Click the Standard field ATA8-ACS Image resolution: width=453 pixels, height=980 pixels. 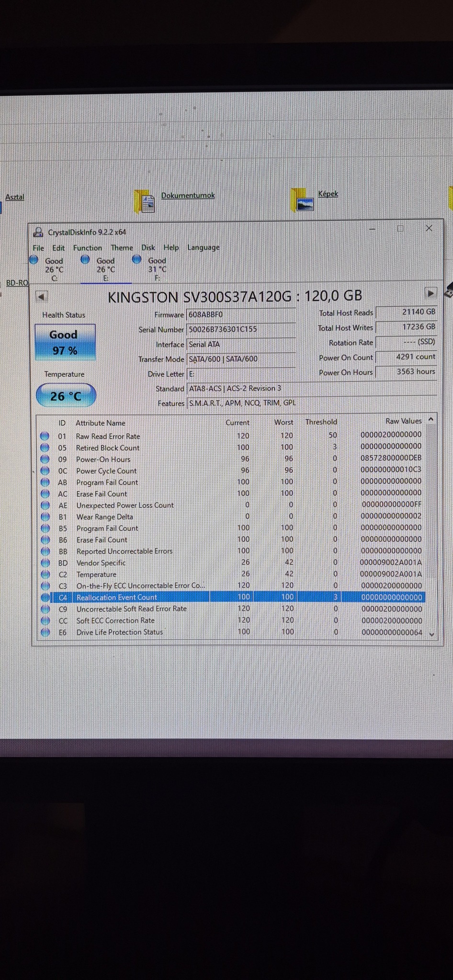pyautogui.click(x=311, y=389)
